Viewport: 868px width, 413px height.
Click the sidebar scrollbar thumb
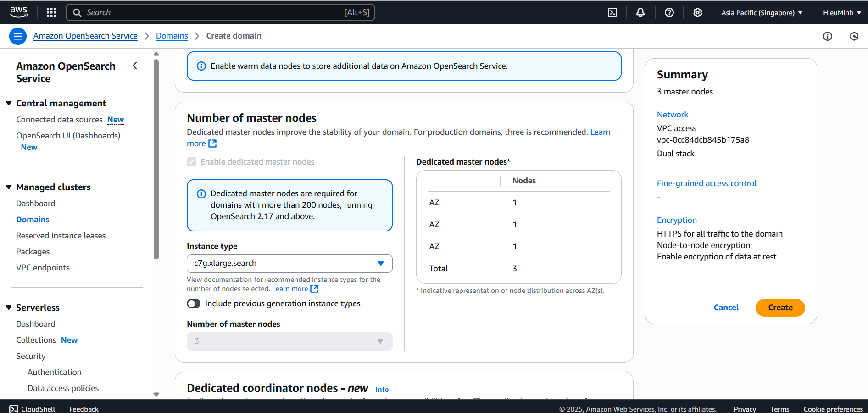click(156, 159)
